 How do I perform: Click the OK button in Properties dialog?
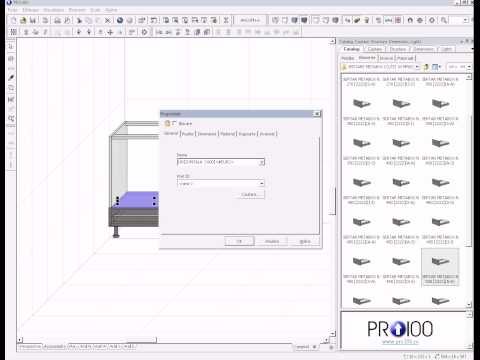coord(239,241)
